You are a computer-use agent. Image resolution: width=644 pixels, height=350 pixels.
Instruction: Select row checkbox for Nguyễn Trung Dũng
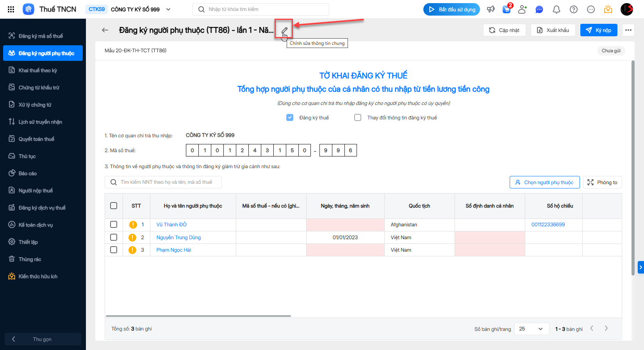click(x=114, y=237)
